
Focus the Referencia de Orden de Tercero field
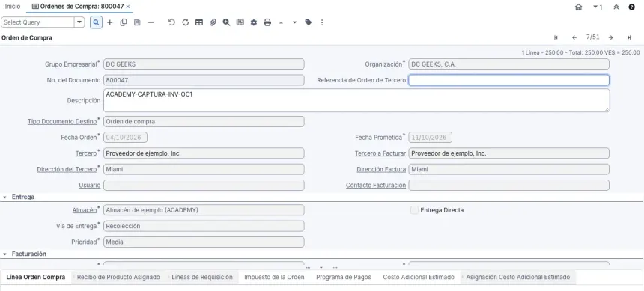click(509, 80)
